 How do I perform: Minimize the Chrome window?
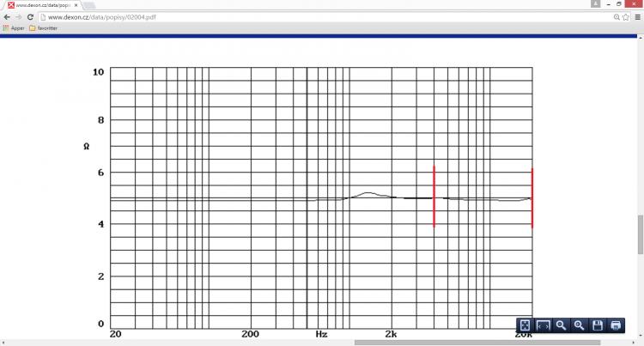[608, 4]
